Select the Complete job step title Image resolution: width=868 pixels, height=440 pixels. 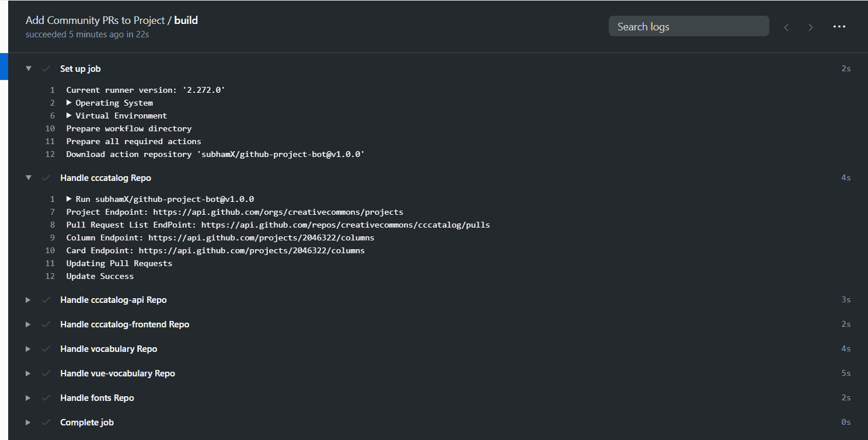(x=87, y=422)
